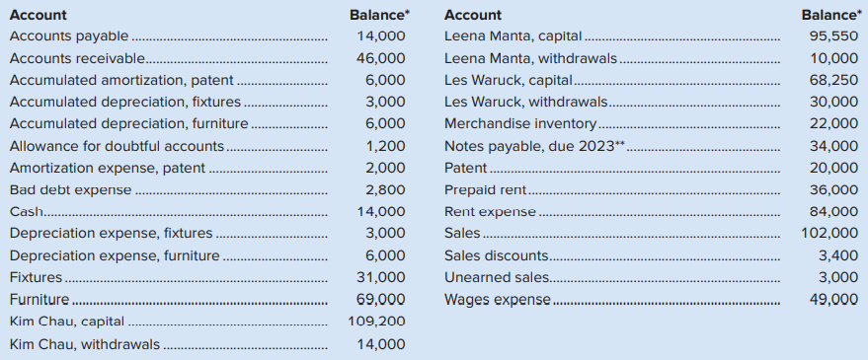Select the Wages expense value 49,000

(x=833, y=299)
